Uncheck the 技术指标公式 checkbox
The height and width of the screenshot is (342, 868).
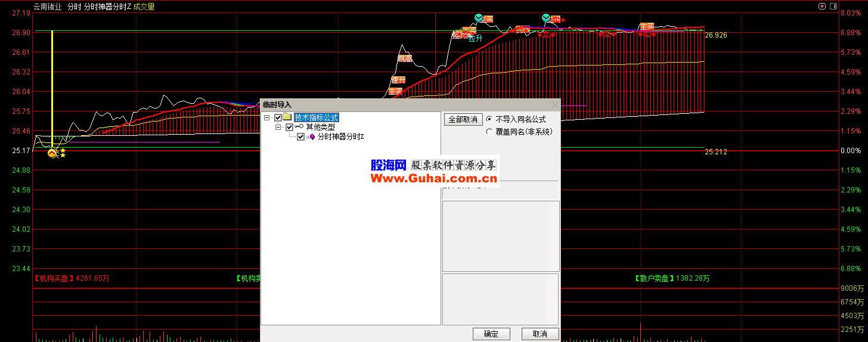(x=278, y=117)
